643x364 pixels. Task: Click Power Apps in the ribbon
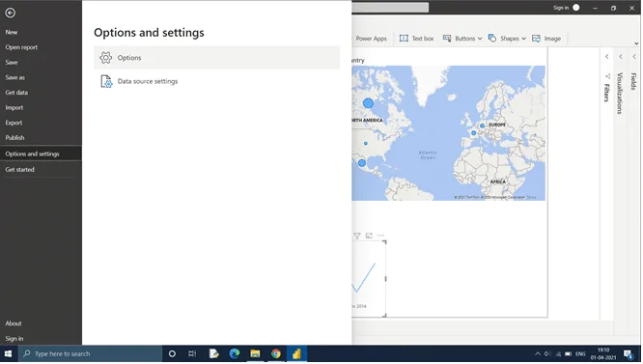(371, 39)
